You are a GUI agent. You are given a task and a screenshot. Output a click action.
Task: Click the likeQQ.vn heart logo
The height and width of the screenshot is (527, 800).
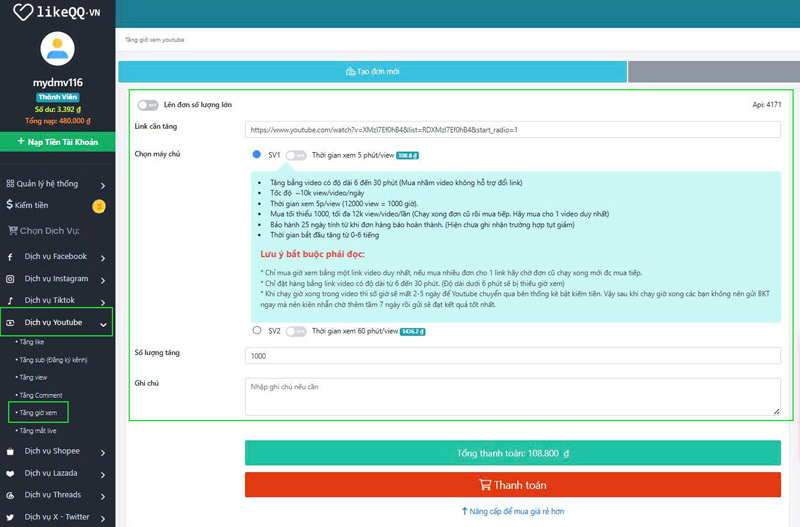point(22,12)
